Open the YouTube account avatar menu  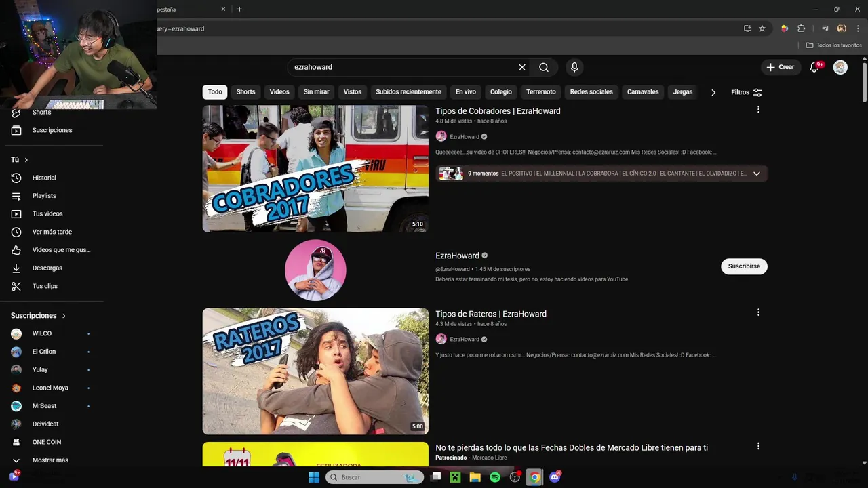click(840, 67)
